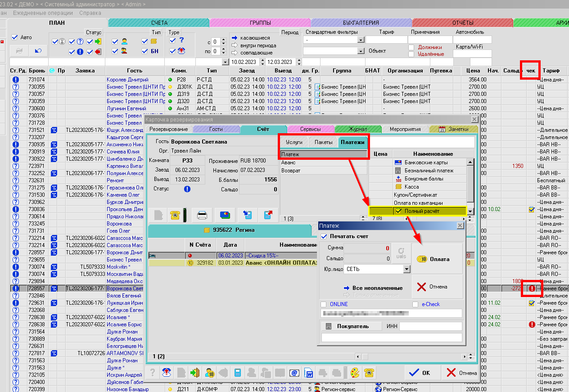Open the Юр.лицо СЕТЬ dropdown
This screenshot has width=569, height=392.
[406, 269]
